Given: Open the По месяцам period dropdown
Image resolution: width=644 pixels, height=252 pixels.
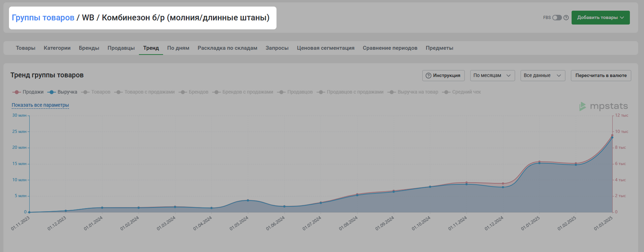Looking at the screenshot, I should [x=492, y=76].
